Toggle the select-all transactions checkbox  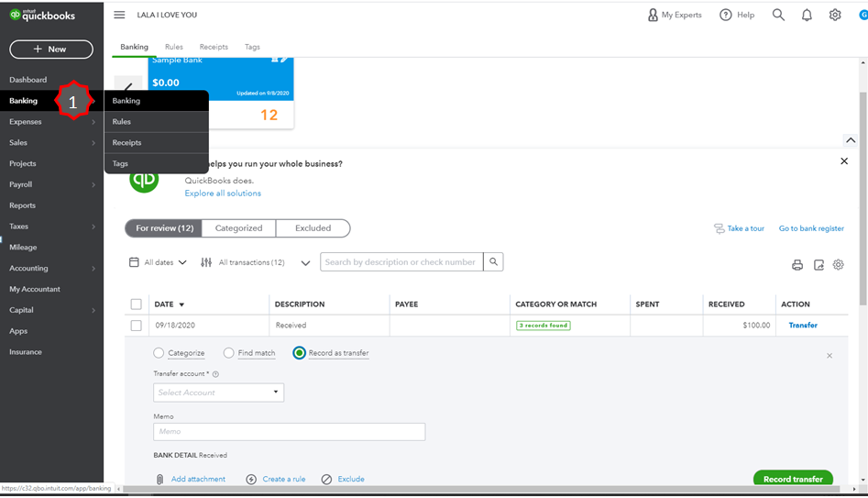137,304
